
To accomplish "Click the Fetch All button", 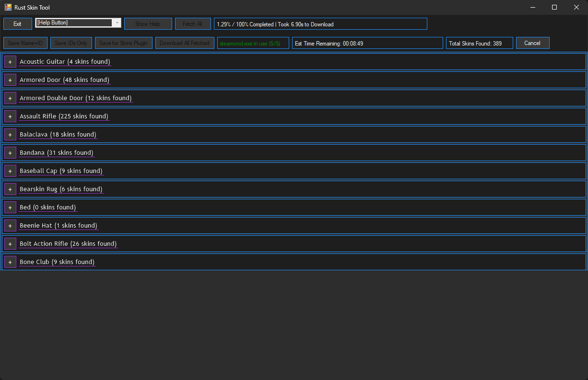I will 192,24.
